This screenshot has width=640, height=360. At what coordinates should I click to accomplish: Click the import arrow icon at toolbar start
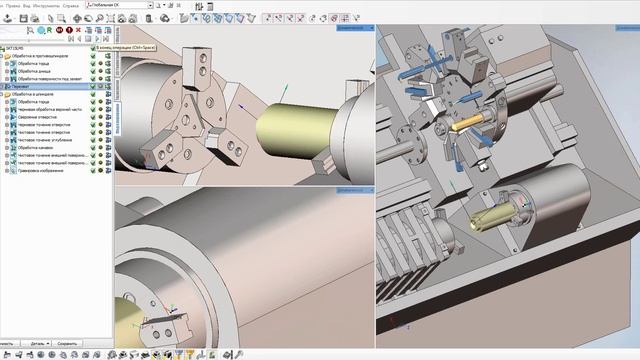click(x=7, y=18)
